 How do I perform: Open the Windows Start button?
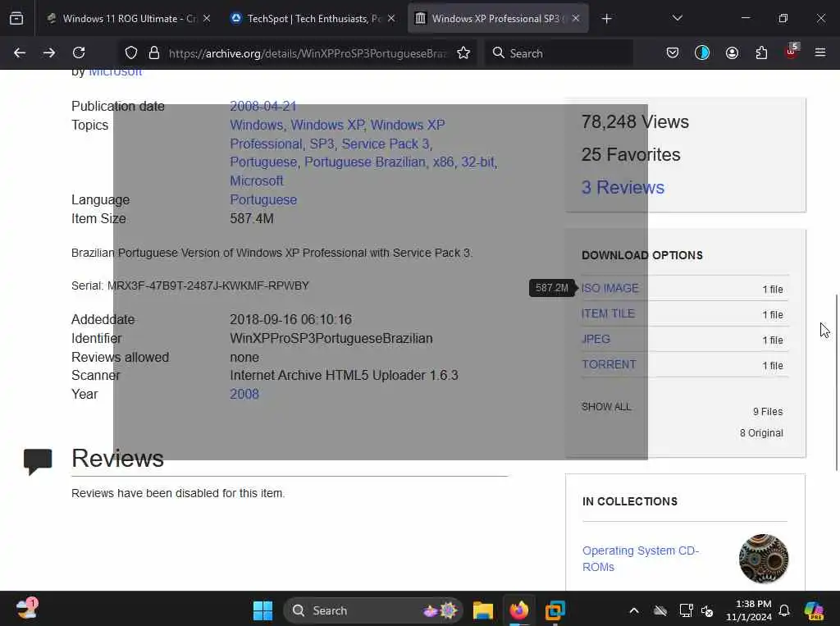tap(262, 610)
